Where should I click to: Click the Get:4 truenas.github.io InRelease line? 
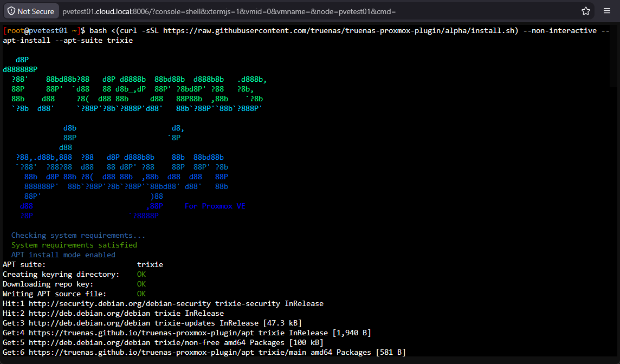tap(187, 333)
